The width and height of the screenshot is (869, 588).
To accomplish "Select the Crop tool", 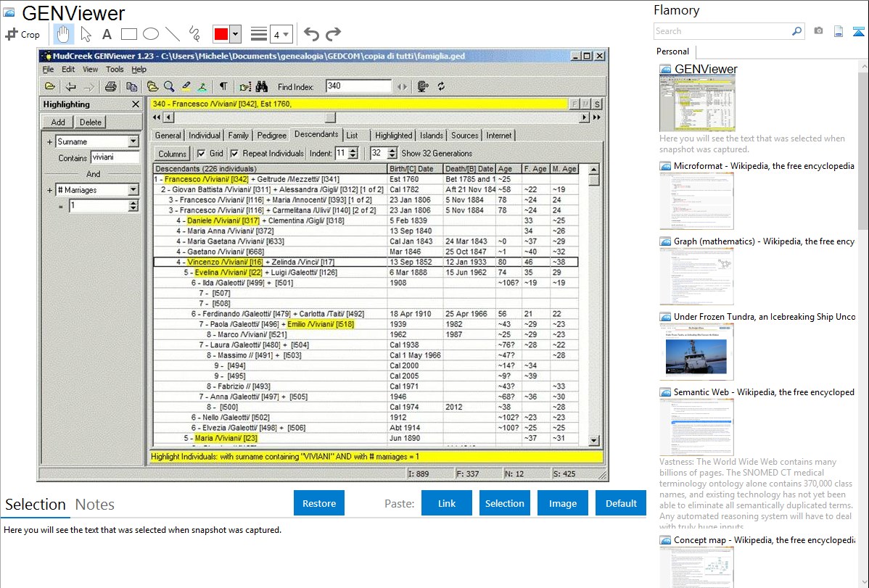I will [22, 34].
